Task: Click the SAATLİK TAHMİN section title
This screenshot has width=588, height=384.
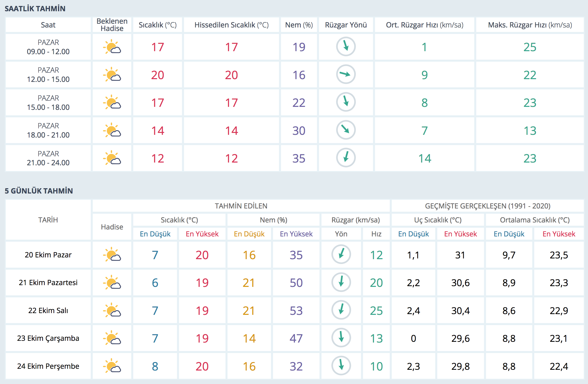Action: click(35, 9)
